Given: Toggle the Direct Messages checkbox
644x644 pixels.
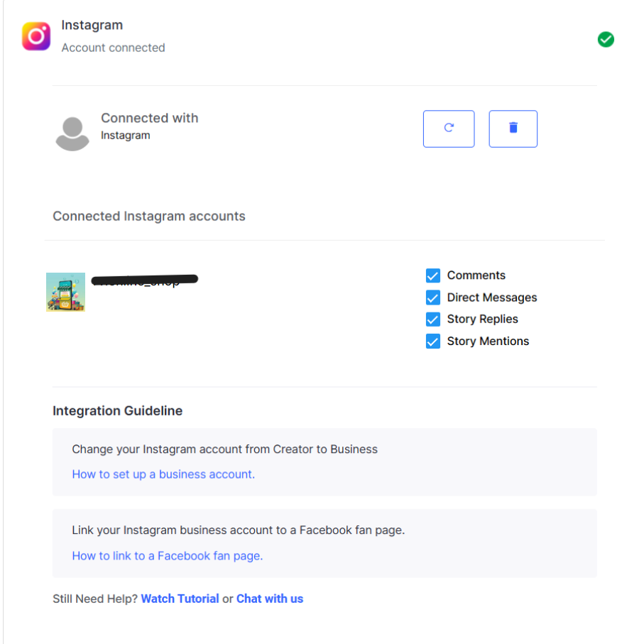Looking at the screenshot, I should 433,298.
